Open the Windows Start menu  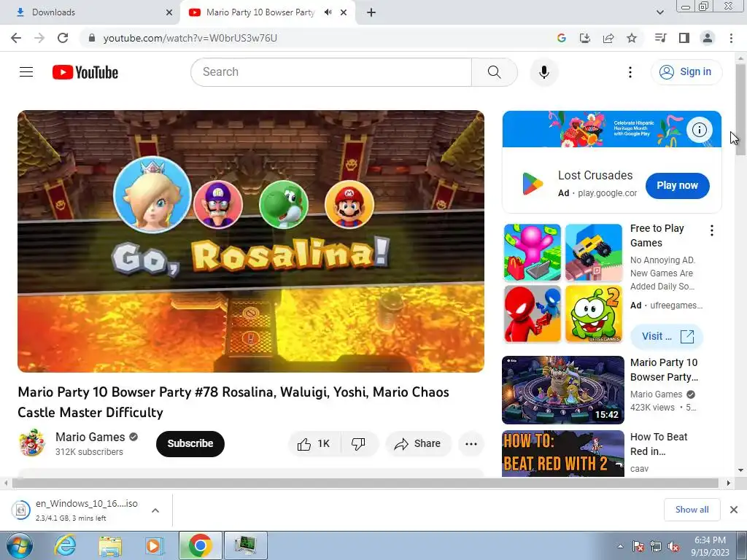coord(20,545)
